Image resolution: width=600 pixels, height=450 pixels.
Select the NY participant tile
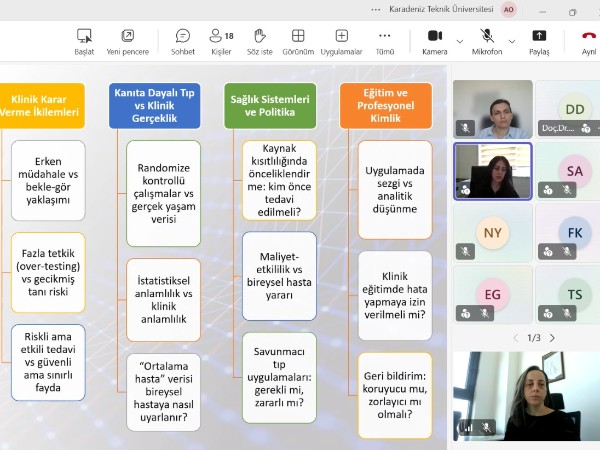[492, 233]
